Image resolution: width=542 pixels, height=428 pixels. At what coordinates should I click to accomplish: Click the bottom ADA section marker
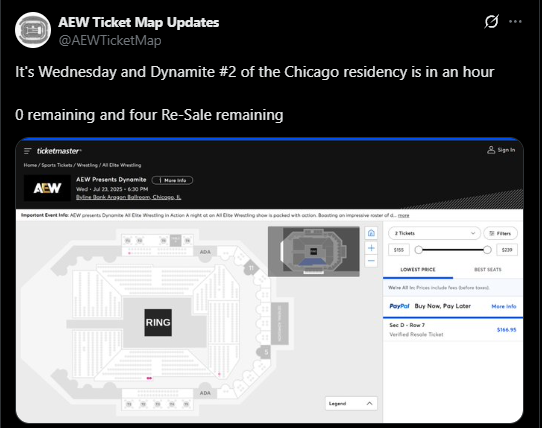(x=205, y=393)
